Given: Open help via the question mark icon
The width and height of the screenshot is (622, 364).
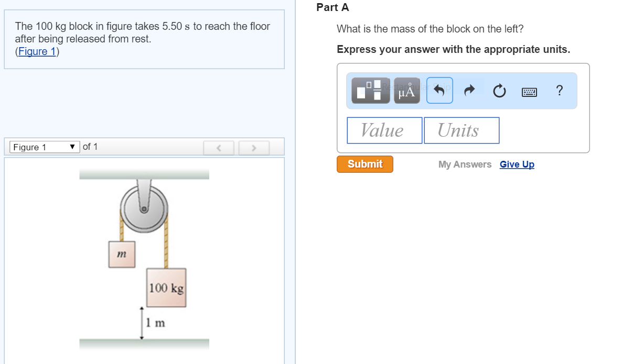Looking at the screenshot, I should [x=559, y=91].
